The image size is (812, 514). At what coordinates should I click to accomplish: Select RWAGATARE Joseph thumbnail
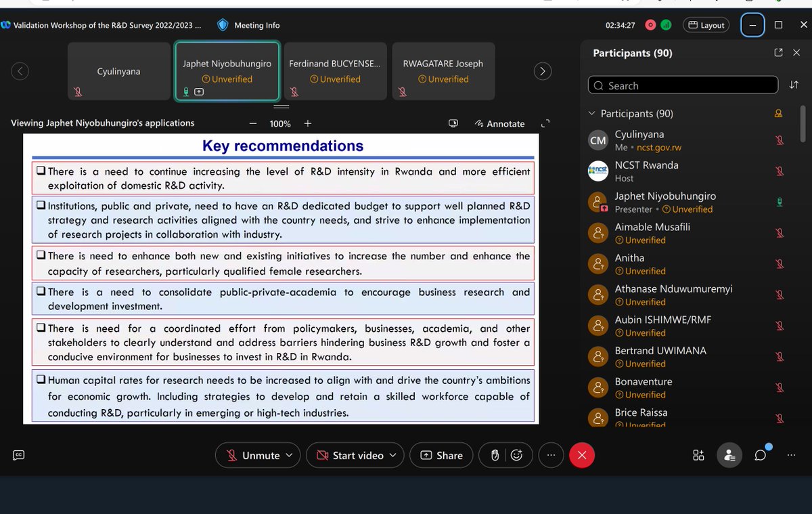point(443,71)
